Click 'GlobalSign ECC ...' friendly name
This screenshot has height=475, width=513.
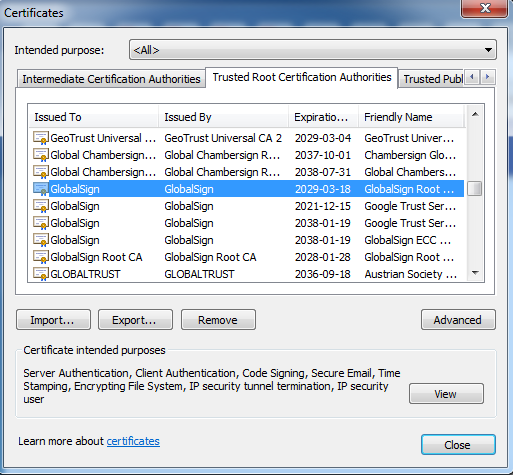[408, 240]
